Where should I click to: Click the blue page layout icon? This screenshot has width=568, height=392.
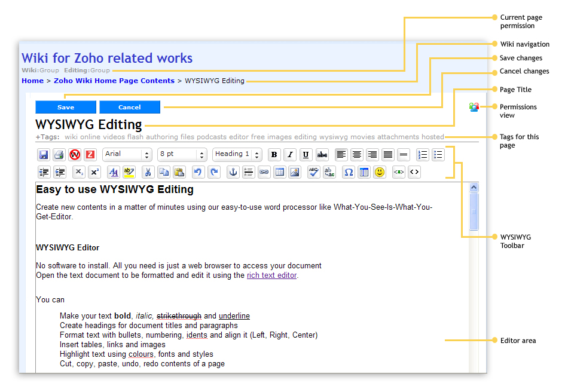tap(364, 172)
